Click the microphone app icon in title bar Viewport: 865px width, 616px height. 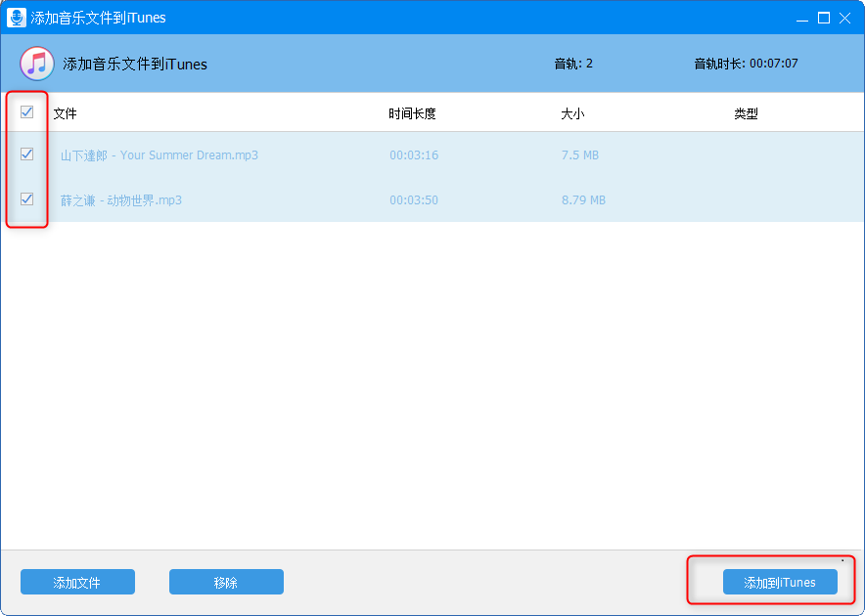[16, 18]
